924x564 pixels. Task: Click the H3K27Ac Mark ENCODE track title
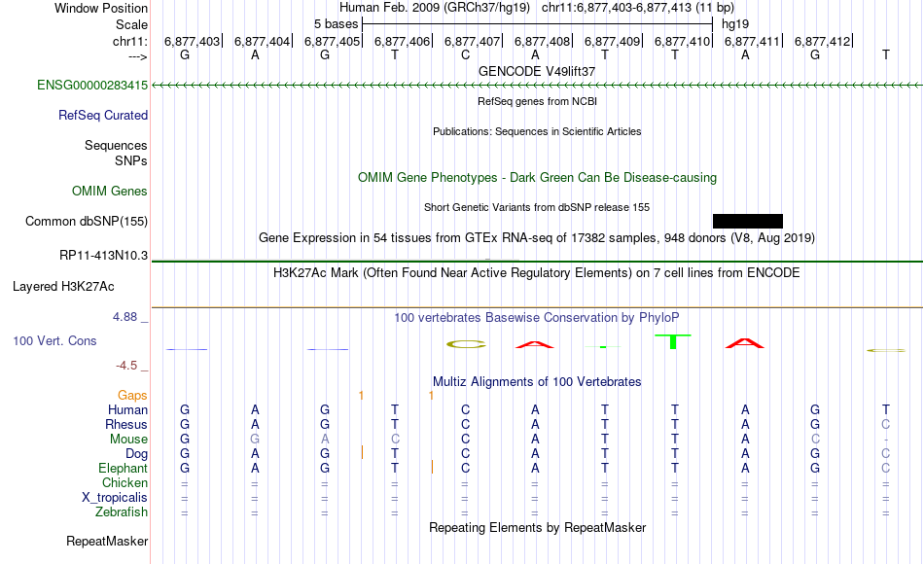point(537,273)
